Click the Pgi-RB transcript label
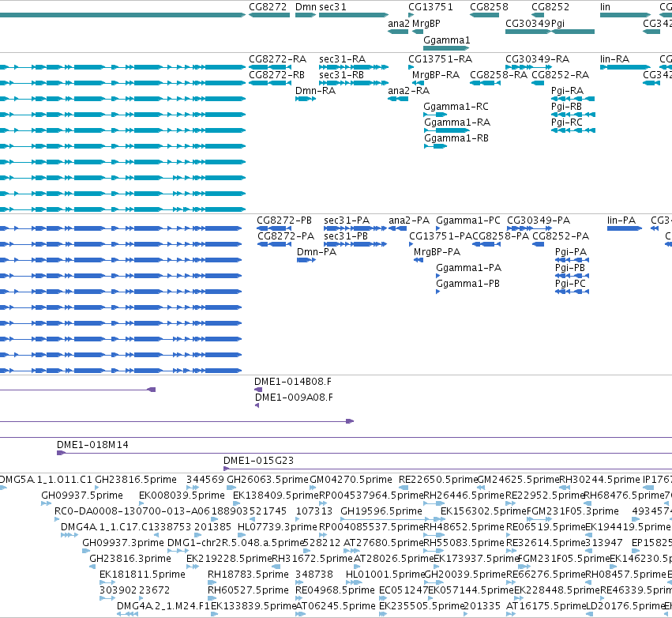This screenshot has height=618, width=672. click(x=566, y=107)
